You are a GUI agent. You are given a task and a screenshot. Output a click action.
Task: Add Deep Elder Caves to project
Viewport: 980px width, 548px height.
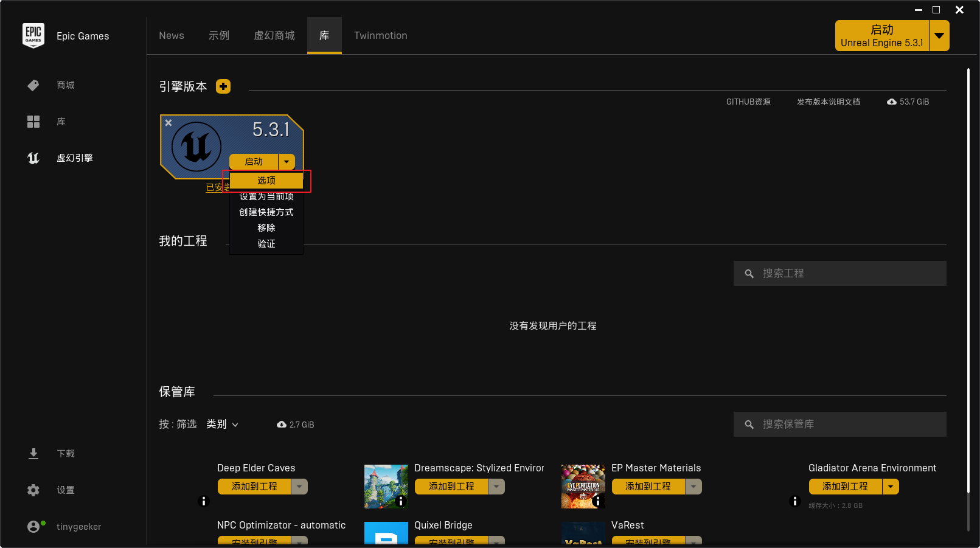point(254,487)
